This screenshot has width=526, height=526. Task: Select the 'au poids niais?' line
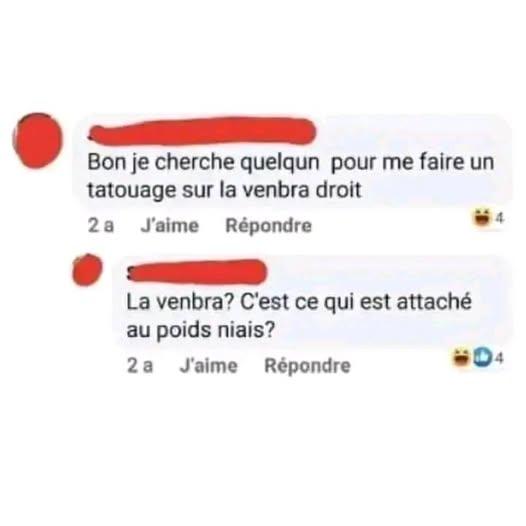coord(200,330)
